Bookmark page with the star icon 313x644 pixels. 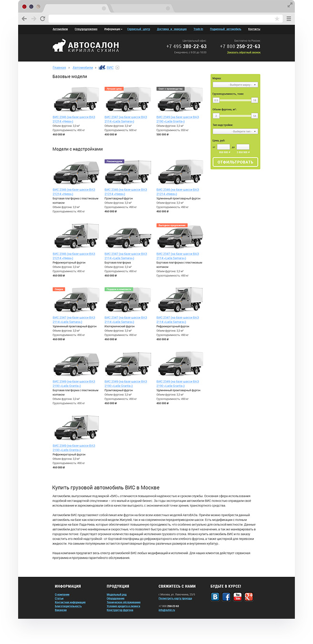pyautogui.click(x=277, y=19)
